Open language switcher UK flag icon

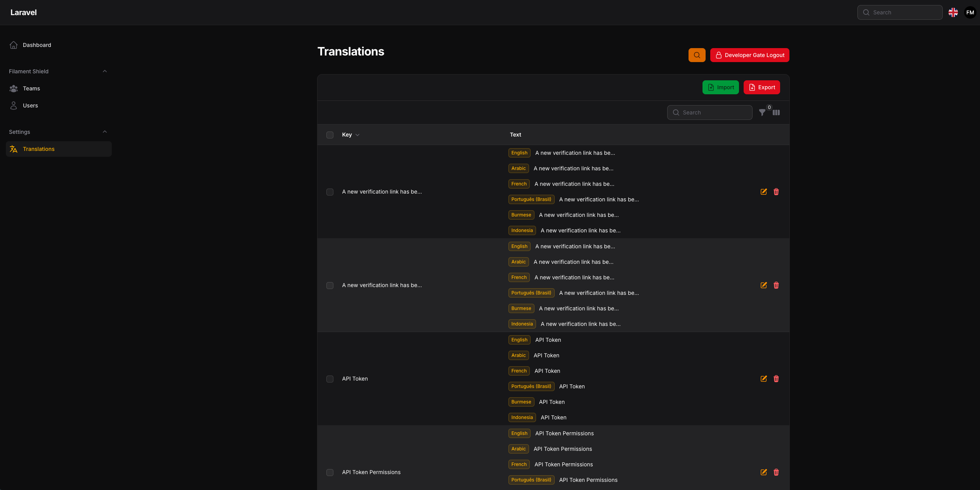pyautogui.click(x=953, y=12)
